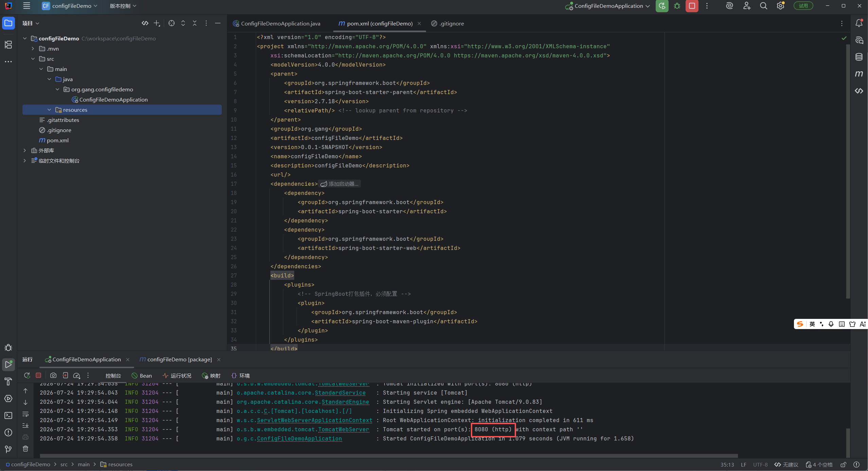Image resolution: width=868 pixels, height=471 pixels.
Task: Click the rerun ConfigFileDemoApplication icon in top toolbar
Action: (662, 6)
